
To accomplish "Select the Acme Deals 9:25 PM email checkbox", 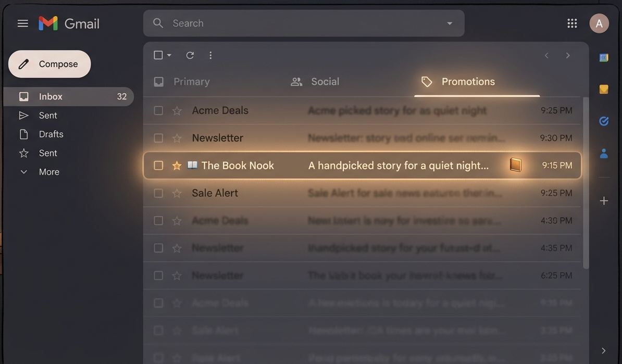I will tap(158, 110).
